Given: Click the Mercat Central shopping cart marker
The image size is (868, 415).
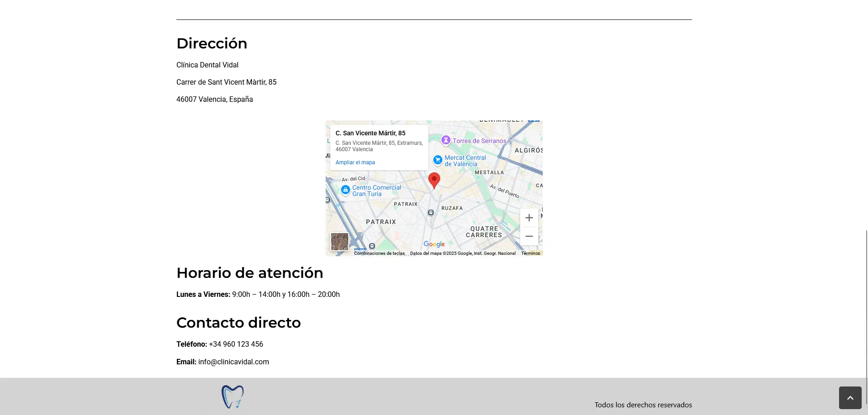Looking at the screenshot, I should click(x=437, y=160).
